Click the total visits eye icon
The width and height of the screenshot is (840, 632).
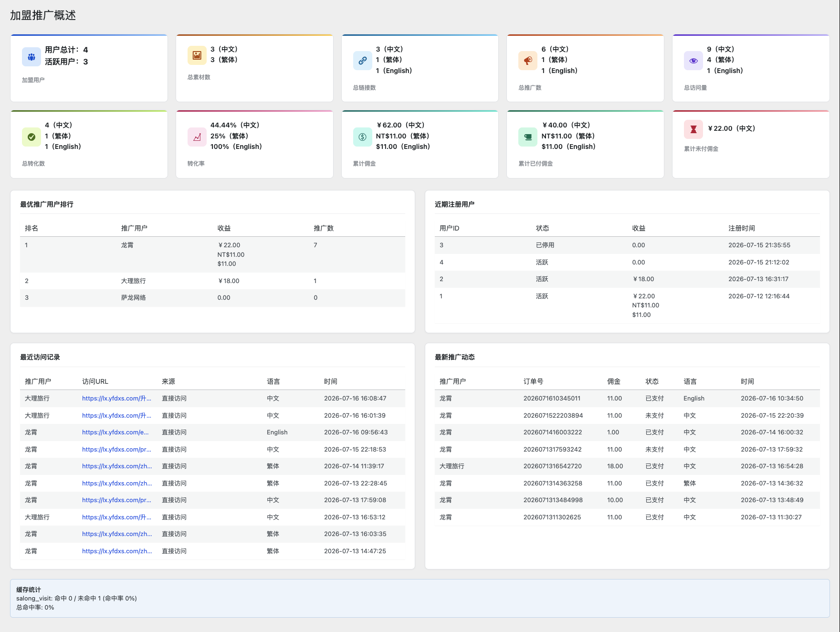click(x=693, y=61)
